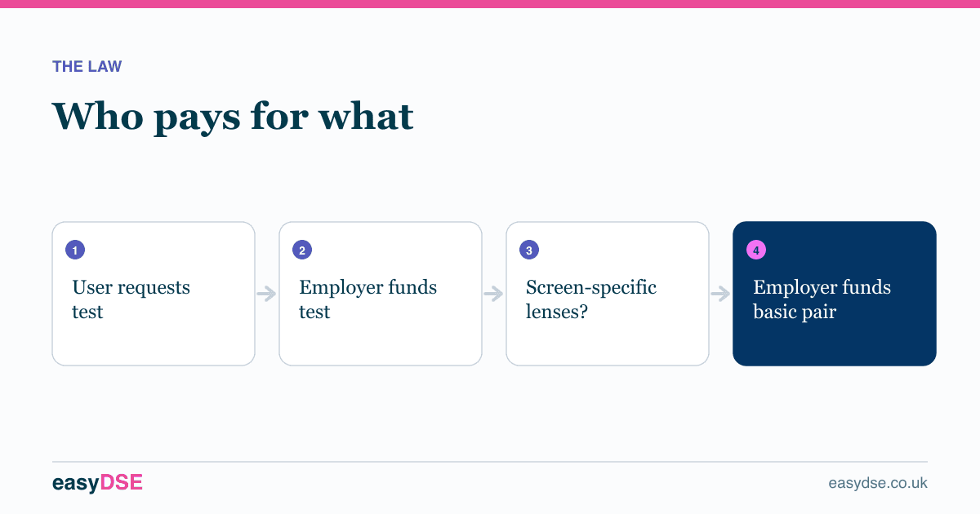Click the step 2 number badge
The image size is (980, 514).
click(x=302, y=250)
